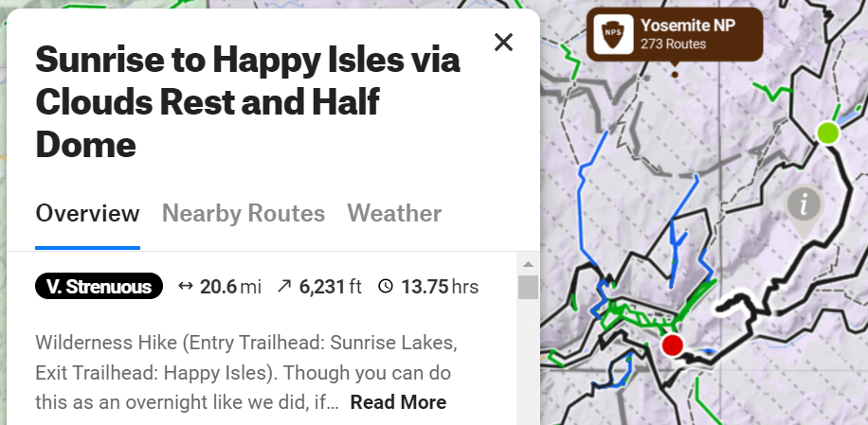This screenshot has width=868, height=425.
Task: Open the Weather tab
Action: [x=394, y=213]
